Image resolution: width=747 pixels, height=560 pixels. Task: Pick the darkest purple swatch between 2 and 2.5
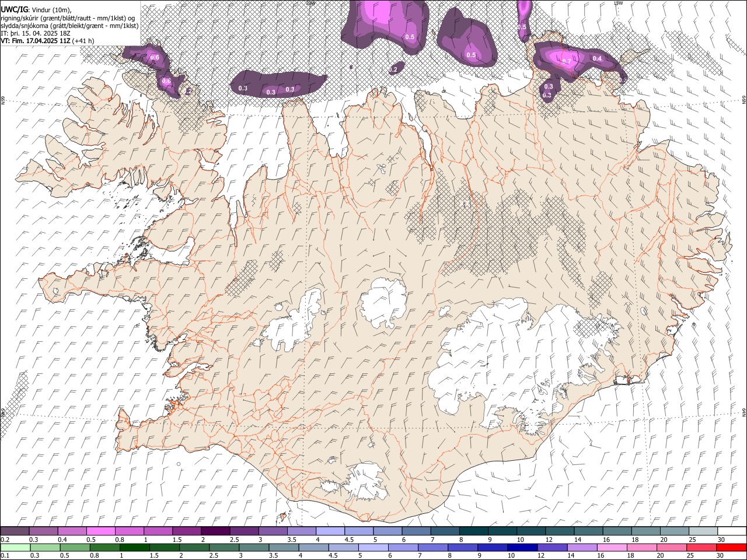215,531
